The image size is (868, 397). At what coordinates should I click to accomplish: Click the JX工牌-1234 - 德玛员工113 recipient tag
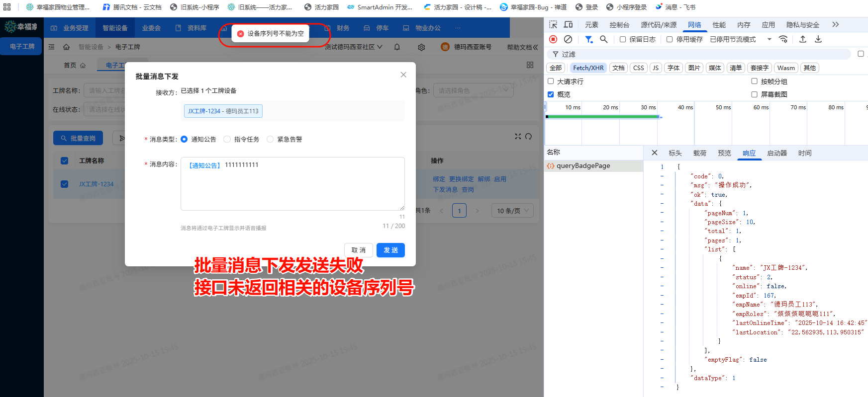223,111
